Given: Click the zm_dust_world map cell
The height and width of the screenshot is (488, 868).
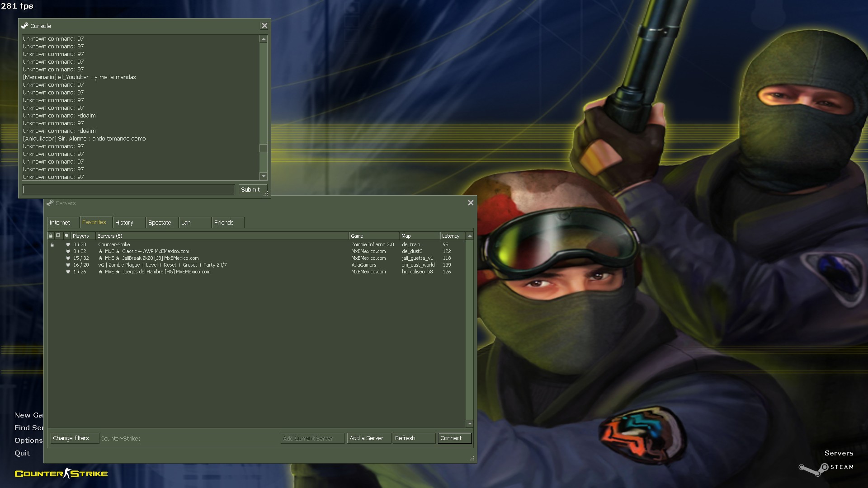Looking at the screenshot, I should click(418, 265).
